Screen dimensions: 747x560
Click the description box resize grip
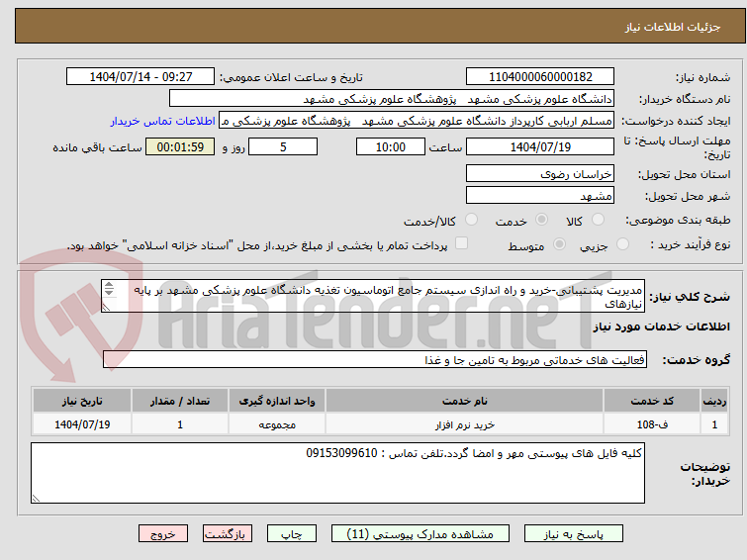click(106, 308)
